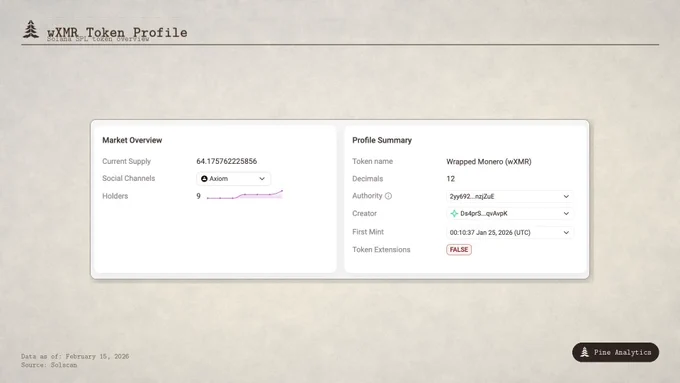Expand the Creator Ds4prS...qvAvpK dropdown
Viewport: 680px width, 383px height.
(x=509, y=213)
